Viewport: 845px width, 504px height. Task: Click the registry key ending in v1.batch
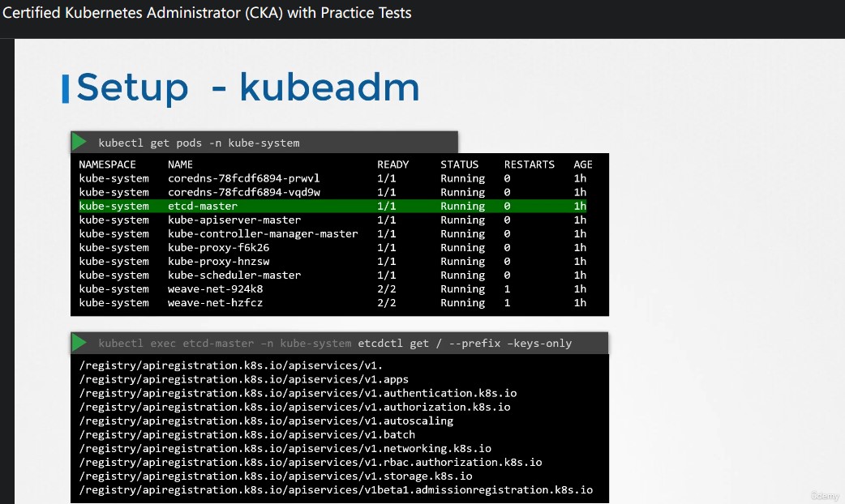(247, 434)
